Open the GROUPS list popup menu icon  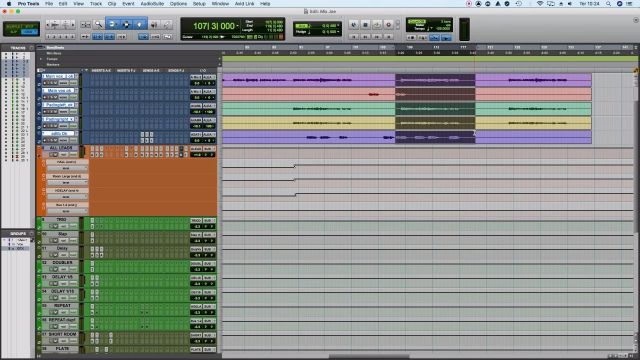(31, 233)
